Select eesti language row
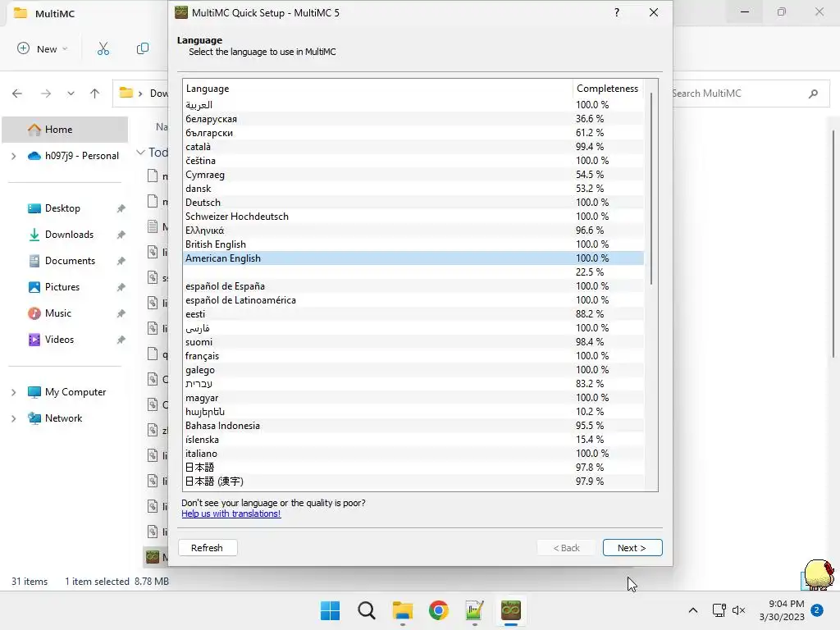 point(413,314)
